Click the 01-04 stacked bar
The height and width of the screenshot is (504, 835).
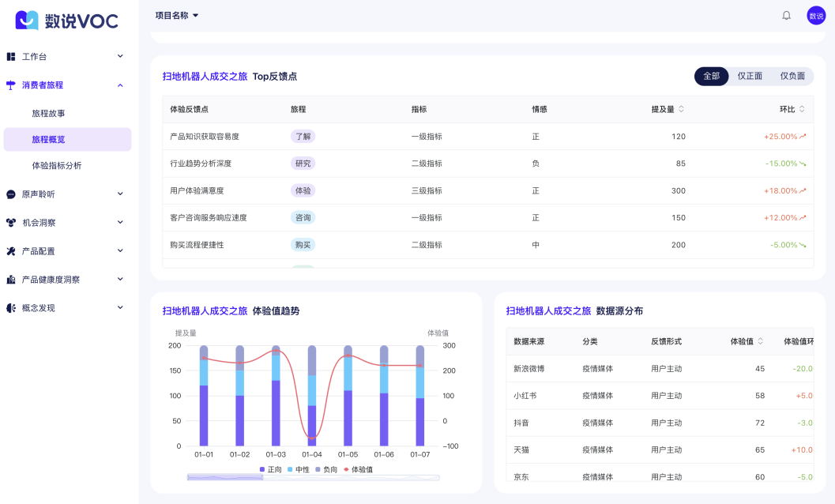(x=312, y=396)
